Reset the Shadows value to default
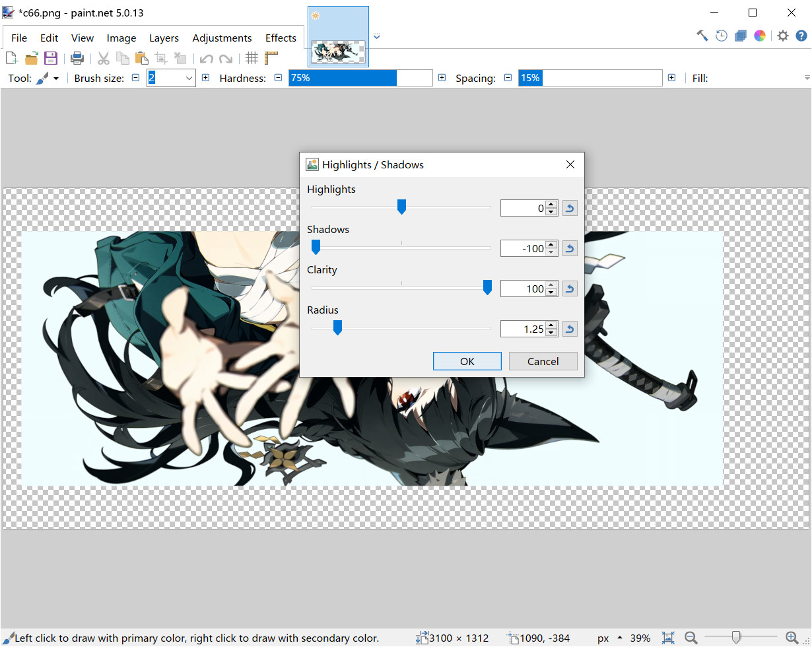Viewport: 812px width, 647px height. [570, 249]
